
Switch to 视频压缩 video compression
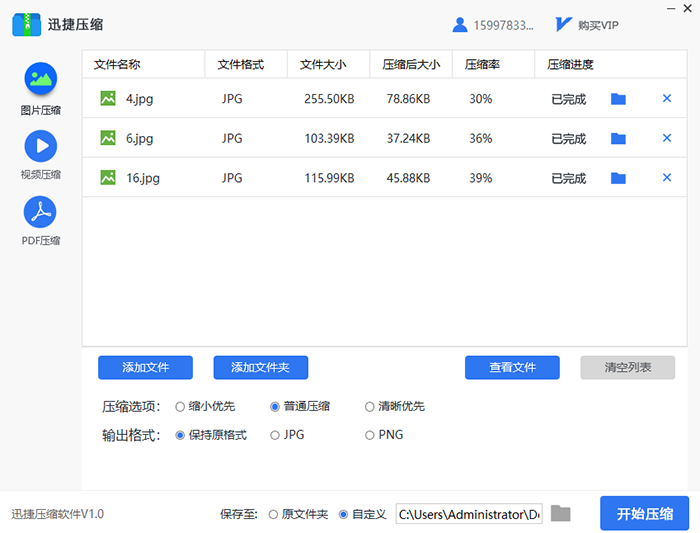point(40,146)
